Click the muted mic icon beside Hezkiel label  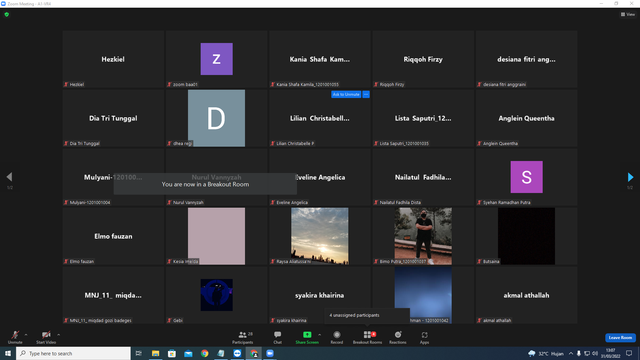(x=66, y=84)
